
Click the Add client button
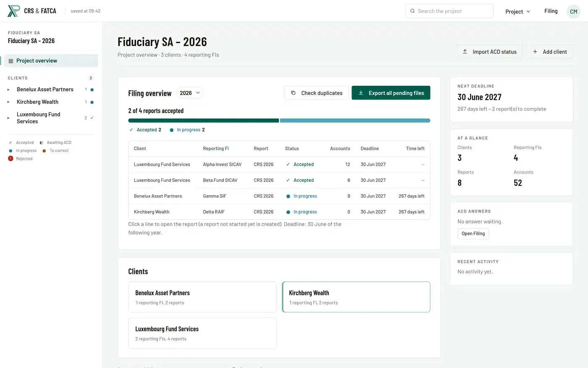[549, 52]
